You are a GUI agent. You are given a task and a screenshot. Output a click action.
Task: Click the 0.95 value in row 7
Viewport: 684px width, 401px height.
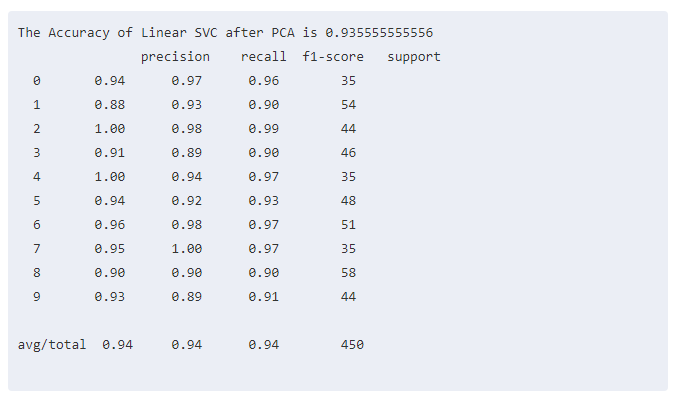[110, 249]
